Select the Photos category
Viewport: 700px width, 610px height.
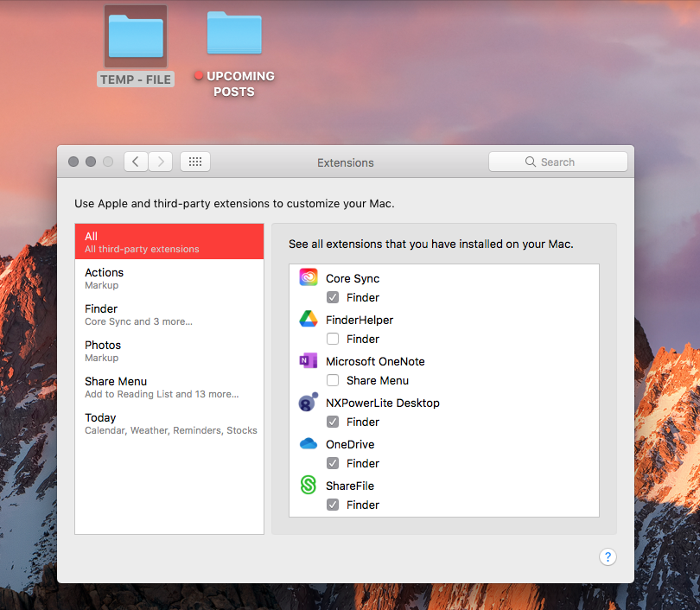169,351
